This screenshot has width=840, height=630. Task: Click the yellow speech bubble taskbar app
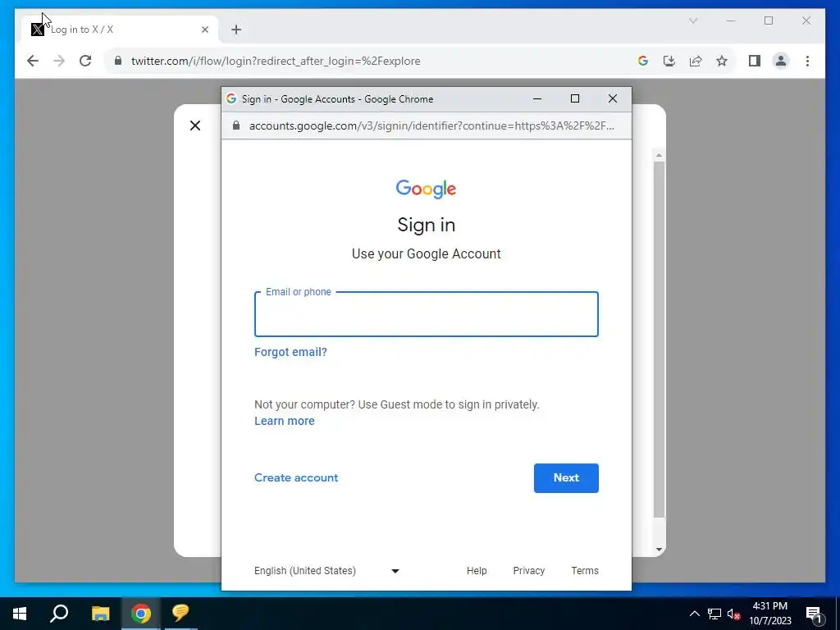(x=180, y=614)
